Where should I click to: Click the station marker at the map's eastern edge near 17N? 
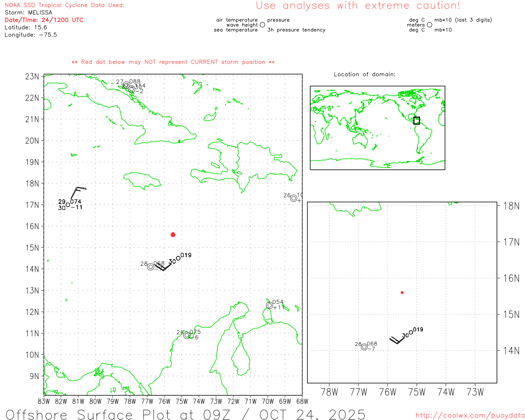pos(294,199)
